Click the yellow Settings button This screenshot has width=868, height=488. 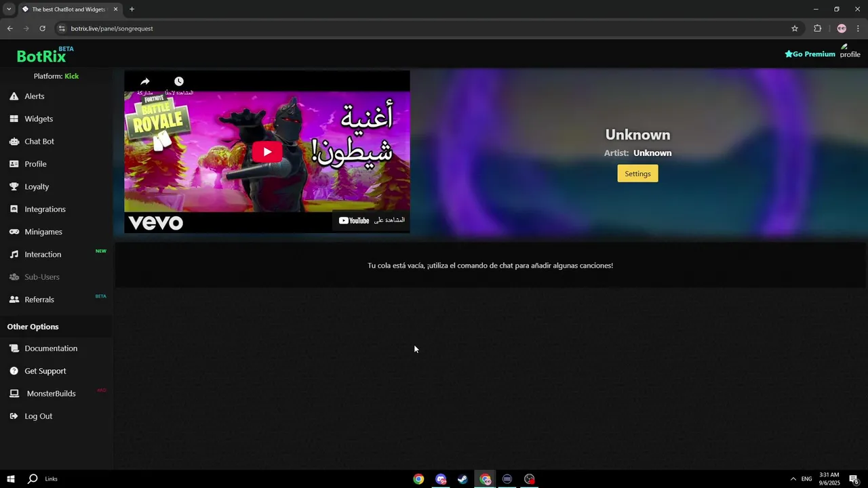pyautogui.click(x=637, y=174)
